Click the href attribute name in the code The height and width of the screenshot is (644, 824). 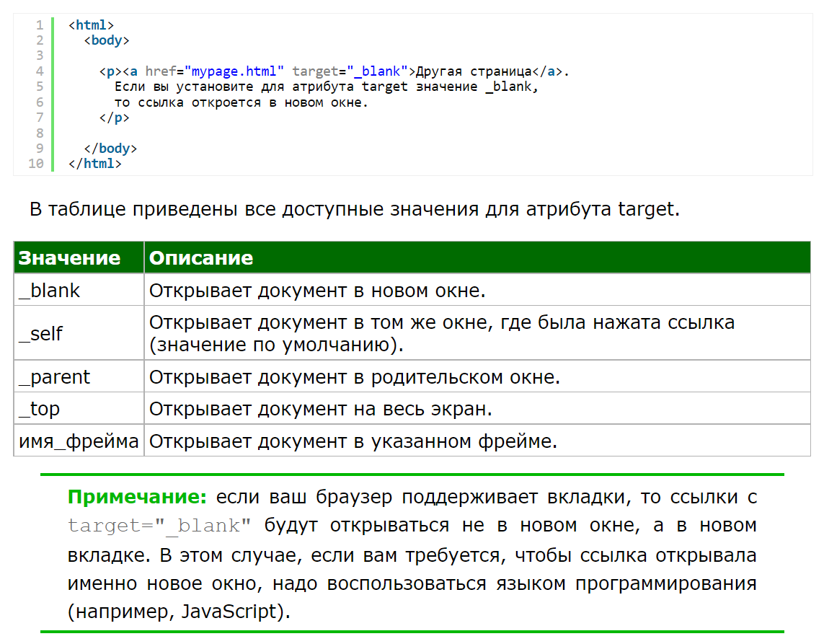pyautogui.click(x=161, y=71)
